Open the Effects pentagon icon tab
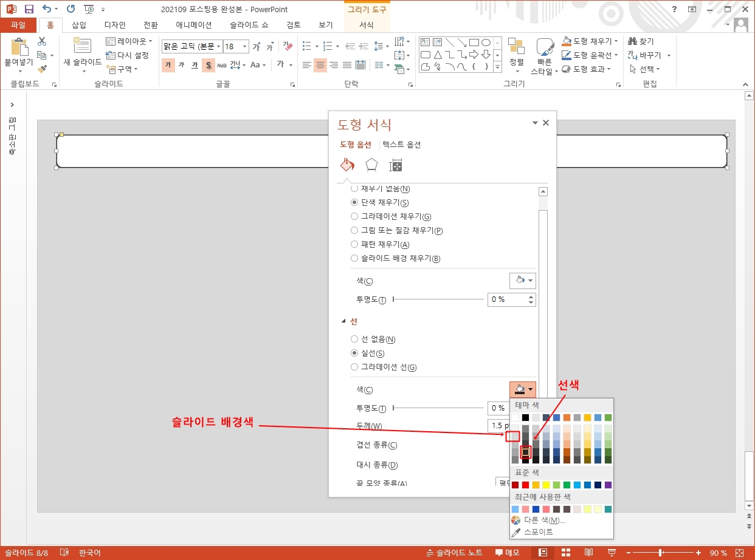The width and height of the screenshot is (755, 560). pyautogui.click(x=371, y=165)
